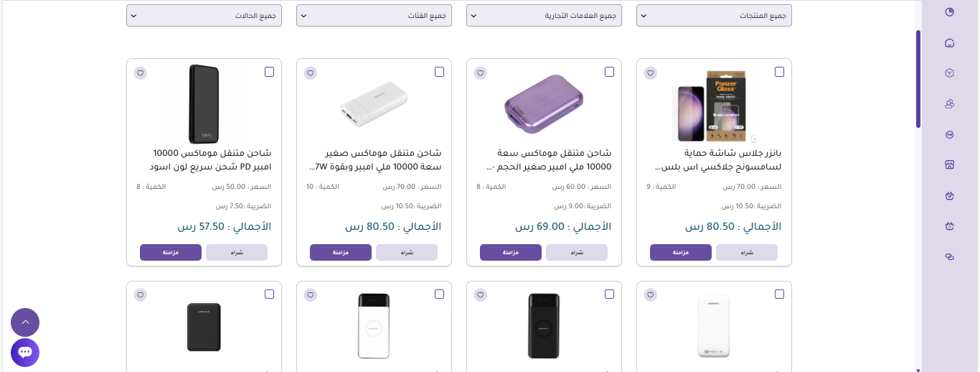The width and height of the screenshot is (980, 372).
Task: Click the store shop sidebar icon
Action: (x=950, y=165)
